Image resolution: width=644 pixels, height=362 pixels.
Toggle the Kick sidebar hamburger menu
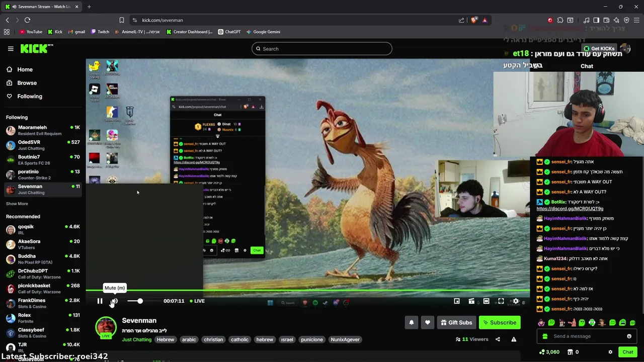coord(11,49)
